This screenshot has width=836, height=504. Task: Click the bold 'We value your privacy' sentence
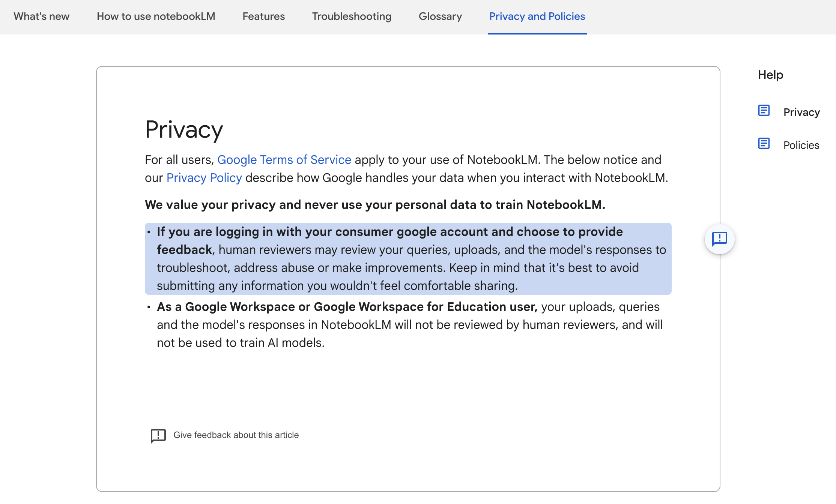[375, 205]
